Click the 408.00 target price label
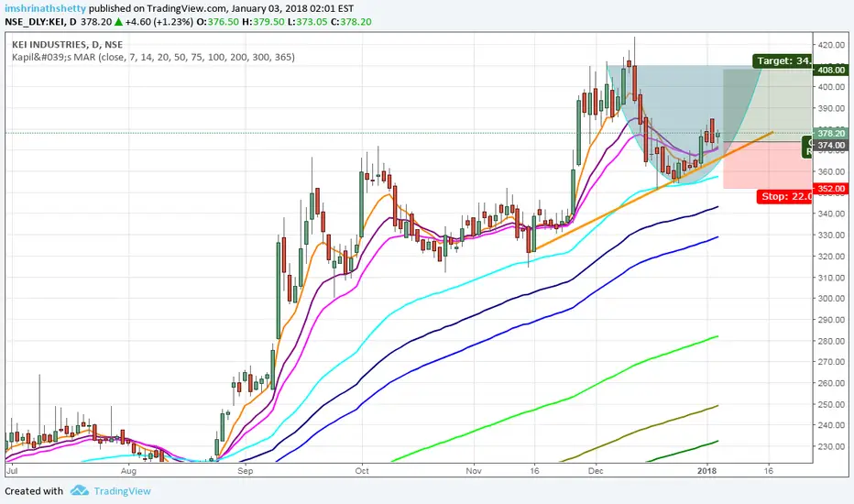The image size is (854, 504). pos(831,70)
